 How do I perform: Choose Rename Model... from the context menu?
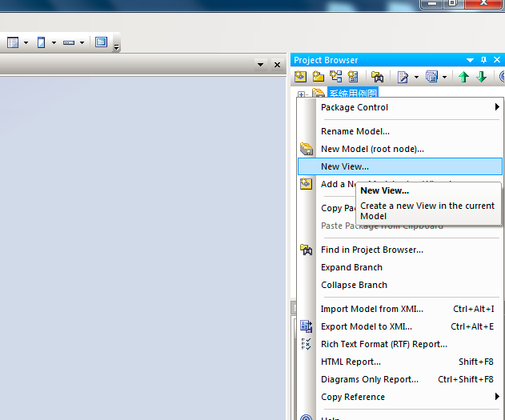(399, 131)
